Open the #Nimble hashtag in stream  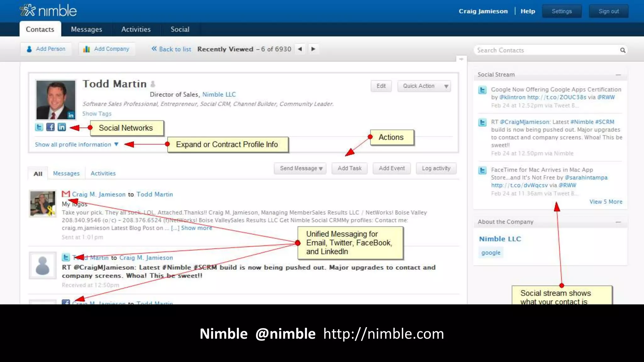(x=582, y=122)
